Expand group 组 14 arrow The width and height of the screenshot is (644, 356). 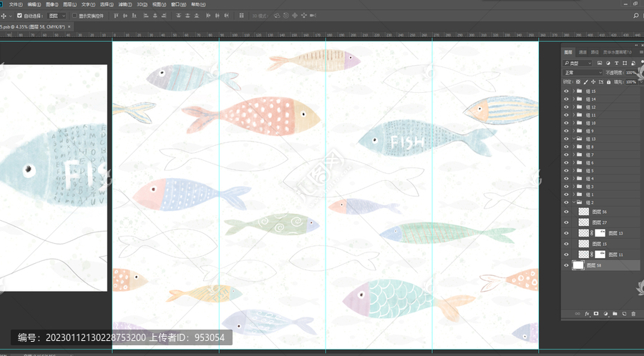[x=574, y=99]
